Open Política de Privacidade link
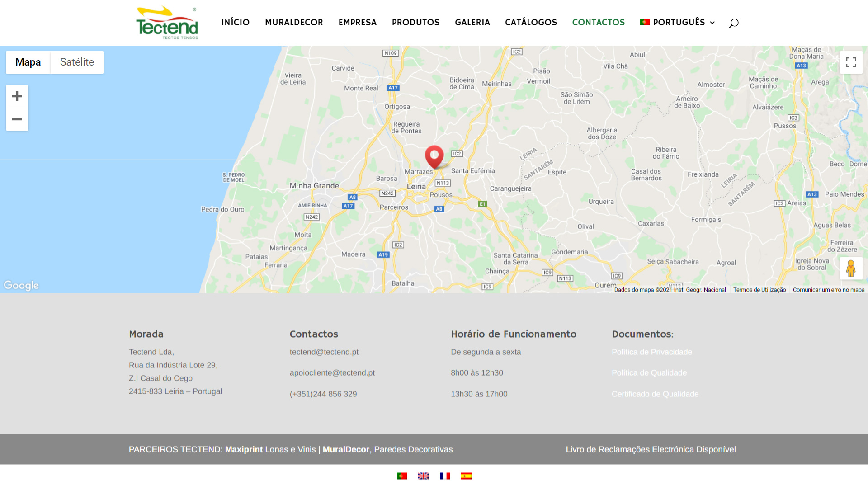 pos(651,352)
